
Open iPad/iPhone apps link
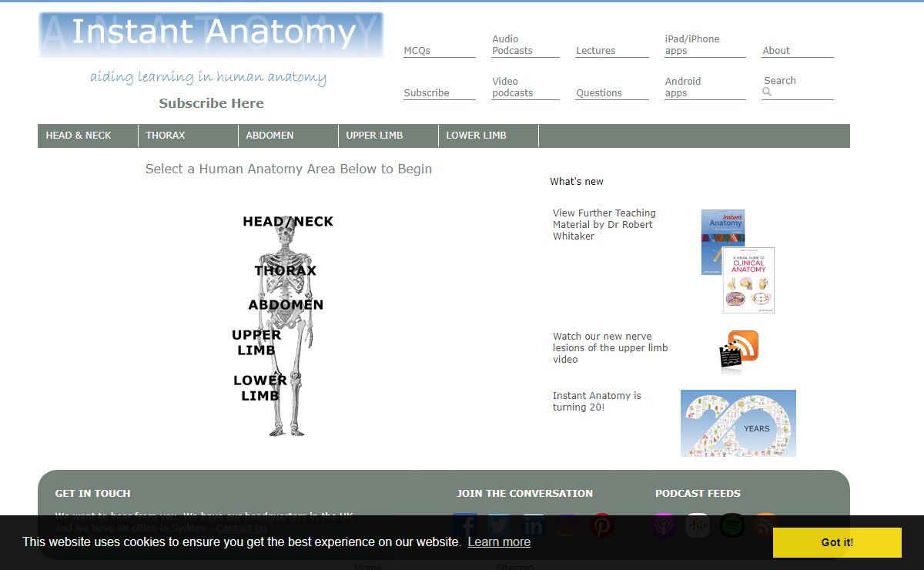click(692, 45)
